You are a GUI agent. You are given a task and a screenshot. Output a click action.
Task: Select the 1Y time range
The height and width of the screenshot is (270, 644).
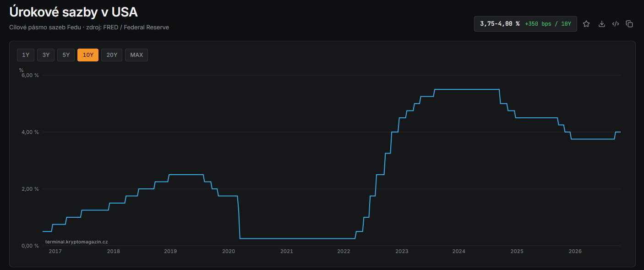(x=26, y=55)
